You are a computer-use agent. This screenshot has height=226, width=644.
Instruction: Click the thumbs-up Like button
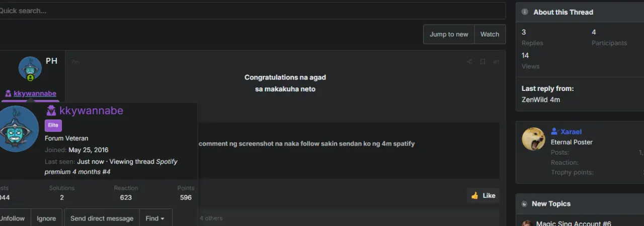483,195
